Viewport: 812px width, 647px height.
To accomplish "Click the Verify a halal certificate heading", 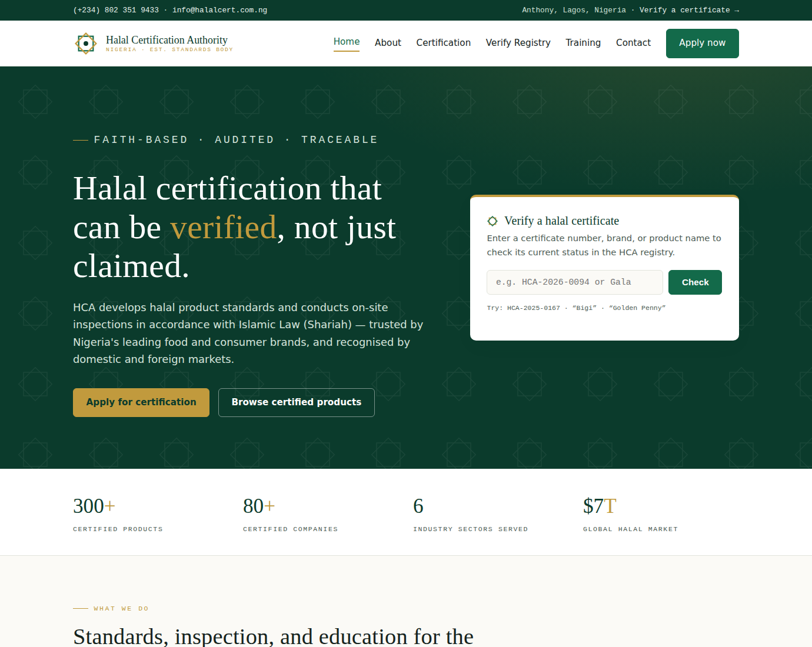I will click(561, 221).
